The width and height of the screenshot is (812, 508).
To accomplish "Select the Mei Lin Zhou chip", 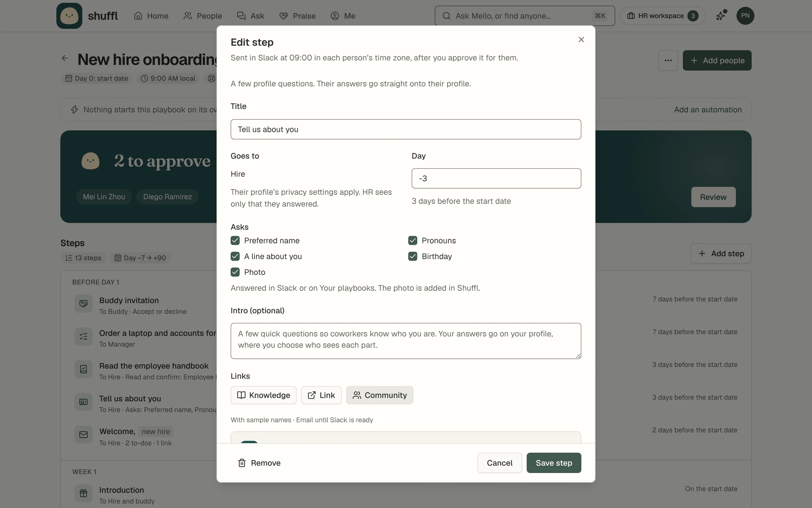I will point(104,197).
